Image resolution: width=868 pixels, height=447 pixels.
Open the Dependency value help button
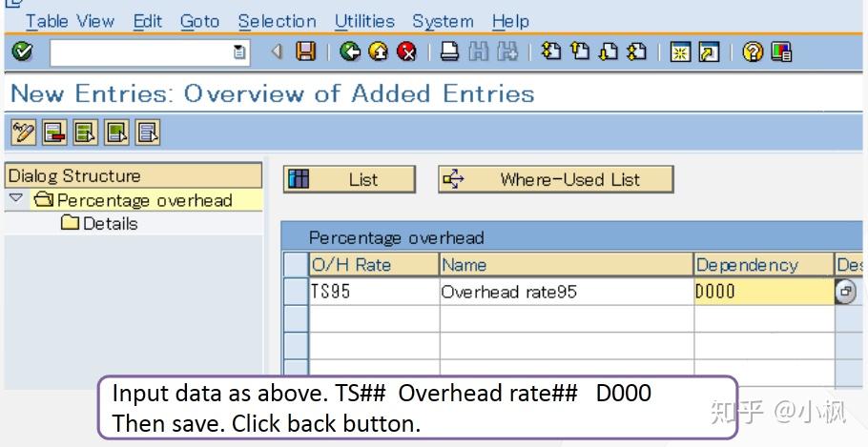pos(846,291)
